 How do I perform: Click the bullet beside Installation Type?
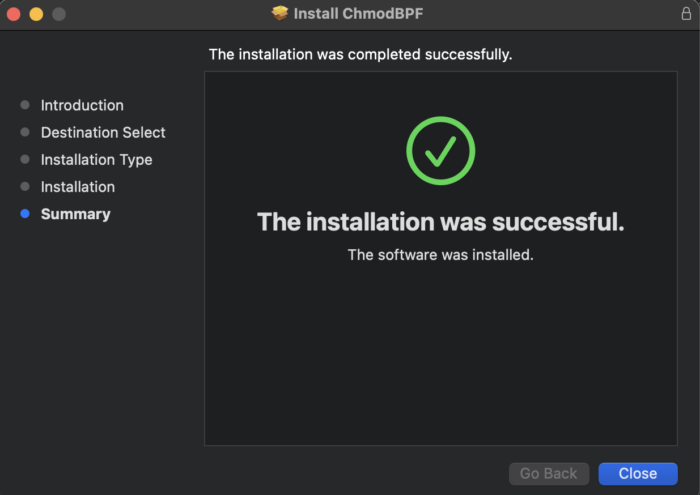(x=25, y=160)
